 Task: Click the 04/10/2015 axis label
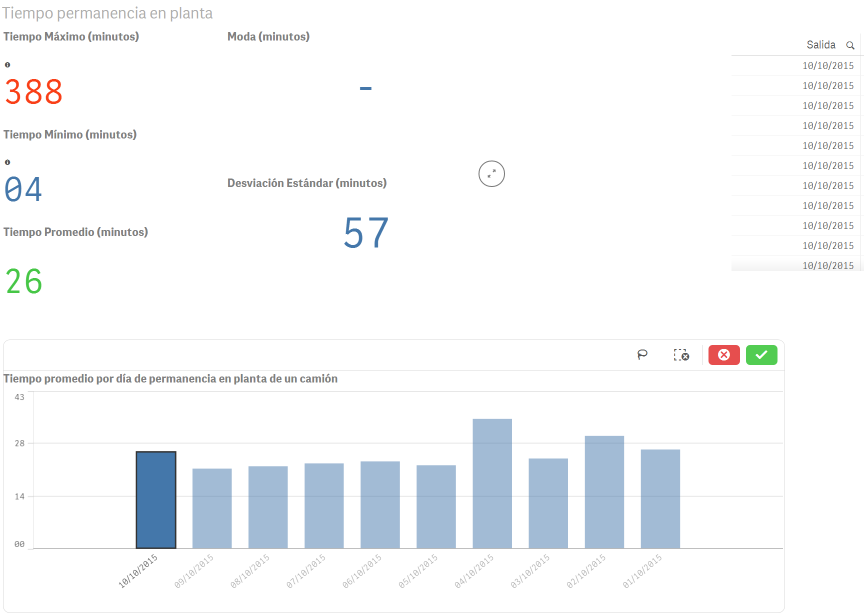(x=474, y=571)
